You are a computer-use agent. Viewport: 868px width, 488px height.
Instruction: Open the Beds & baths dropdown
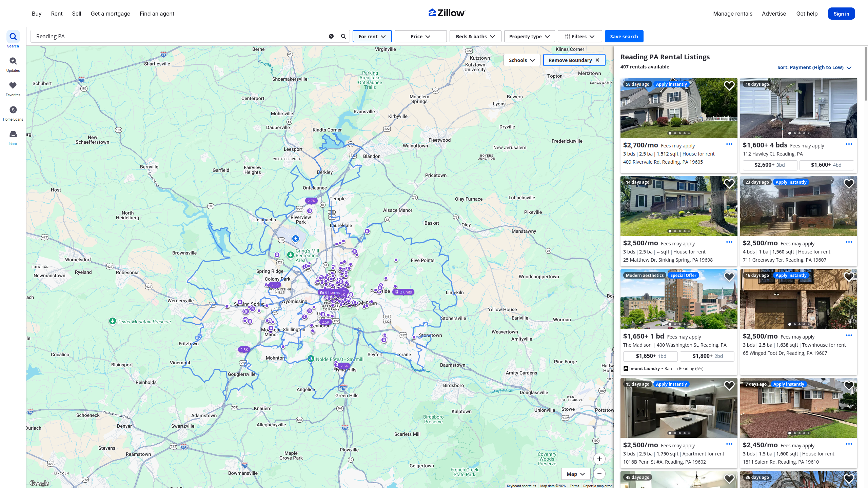tap(475, 36)
